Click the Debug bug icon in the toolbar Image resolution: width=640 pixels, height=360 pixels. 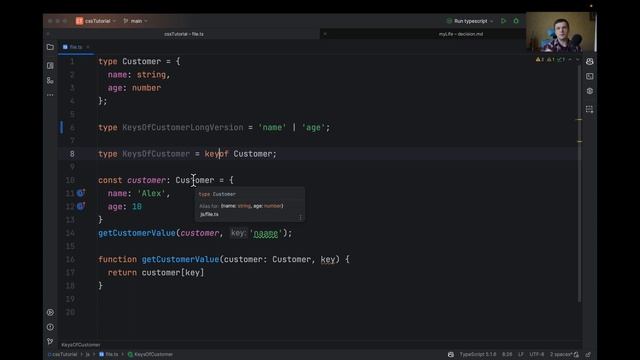click(x=516, y=21)
